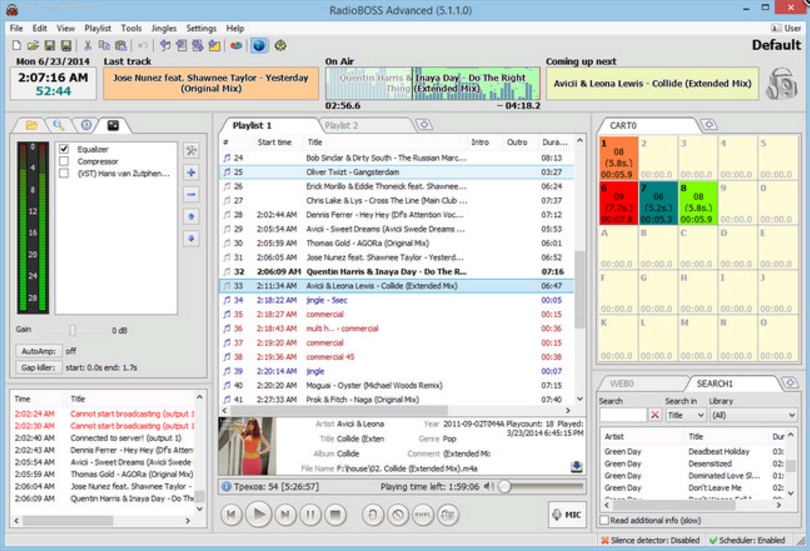Toggle the shuffle playback button
The image size is (810, 551).
423,514
